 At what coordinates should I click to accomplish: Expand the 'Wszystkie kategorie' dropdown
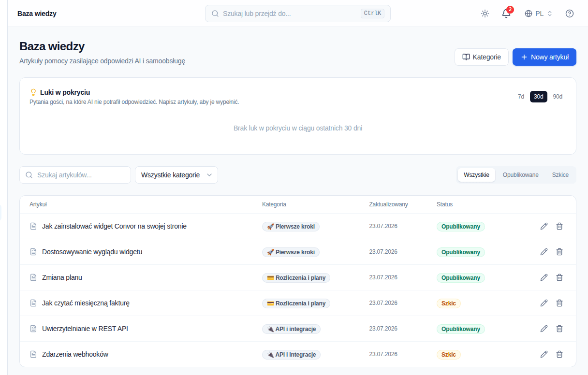point(176,175)
